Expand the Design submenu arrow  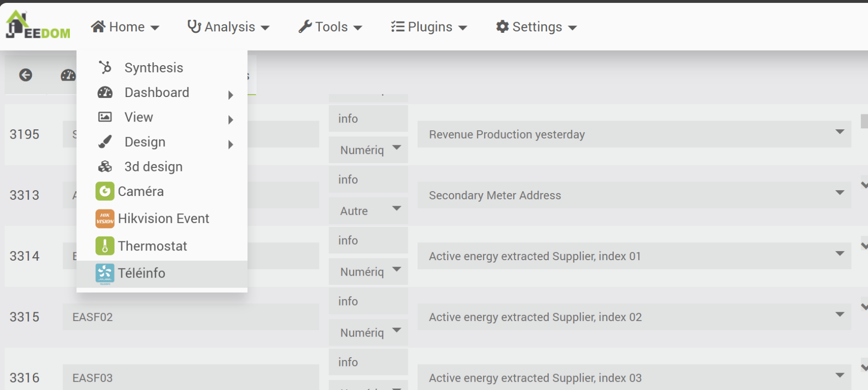point(231,144)
